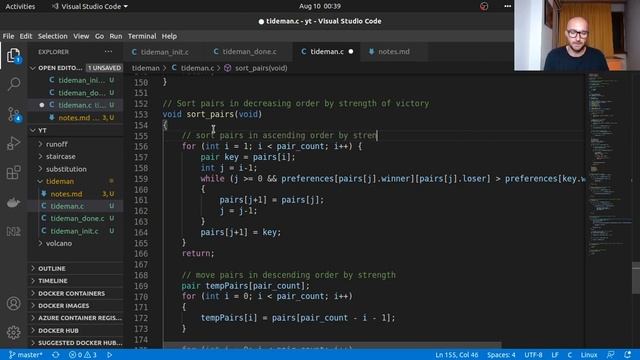The image size is (640, 360).
Task: Synchronize changes from status bar
Action: click(x=56, y=355)
